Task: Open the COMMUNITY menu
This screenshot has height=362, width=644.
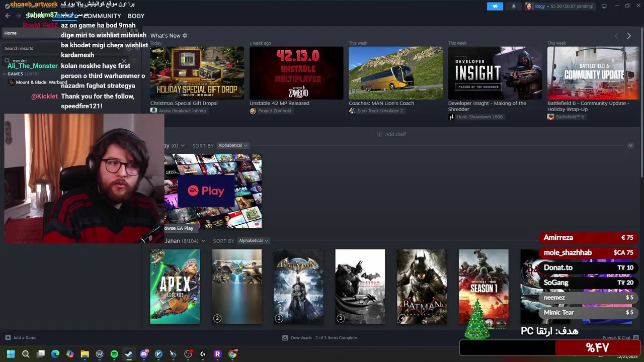Action: 102,16
